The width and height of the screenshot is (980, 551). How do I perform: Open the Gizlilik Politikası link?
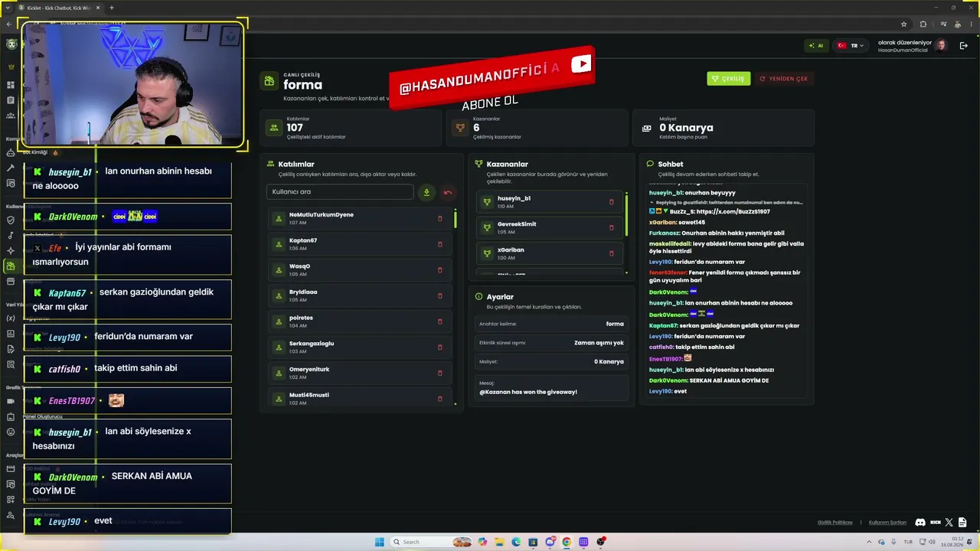click(x=835, y=522)
